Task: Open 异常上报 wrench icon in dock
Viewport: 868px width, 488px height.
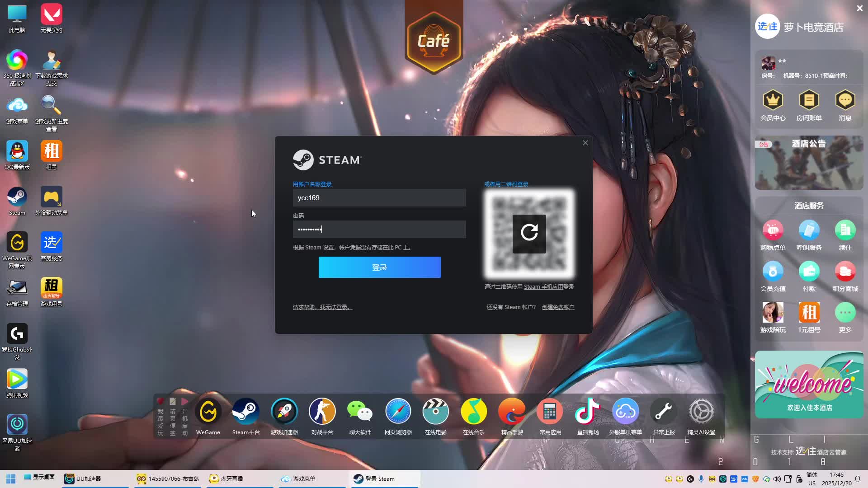Action: (663, 412)
